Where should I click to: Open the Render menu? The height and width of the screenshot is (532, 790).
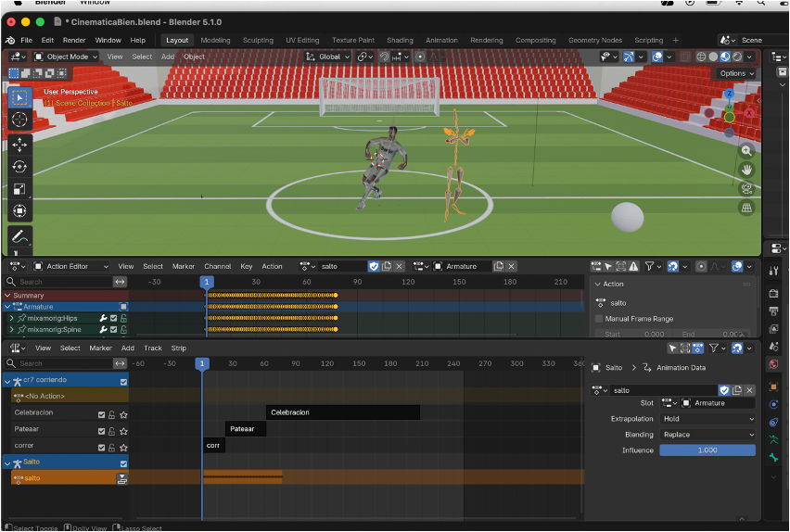[x=74, y=41]
